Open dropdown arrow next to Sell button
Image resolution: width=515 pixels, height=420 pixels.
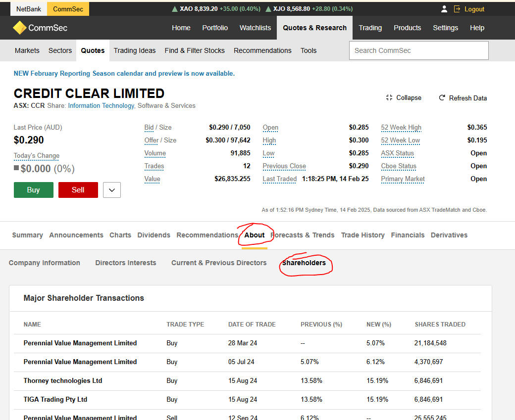[x=112, y=190]
